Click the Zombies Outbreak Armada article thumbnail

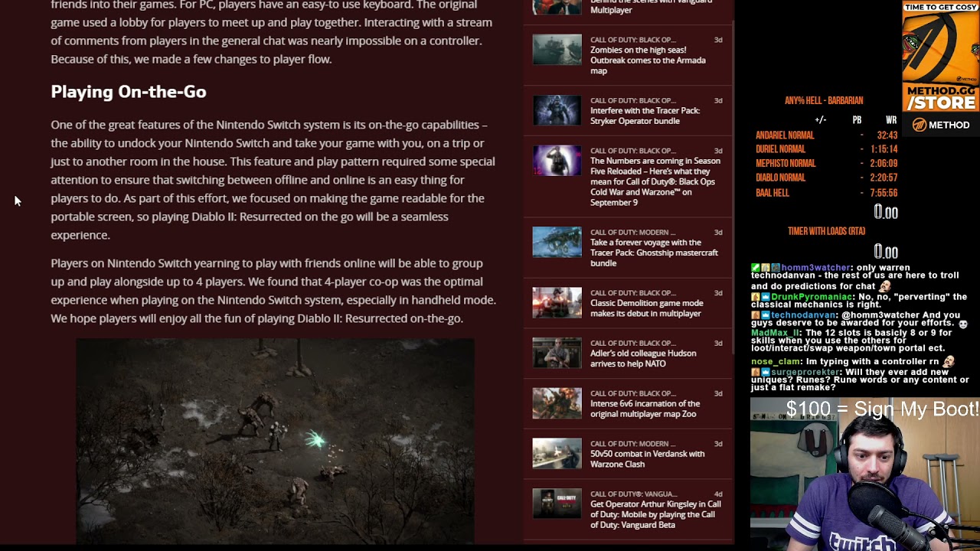(x=557, y=50)
